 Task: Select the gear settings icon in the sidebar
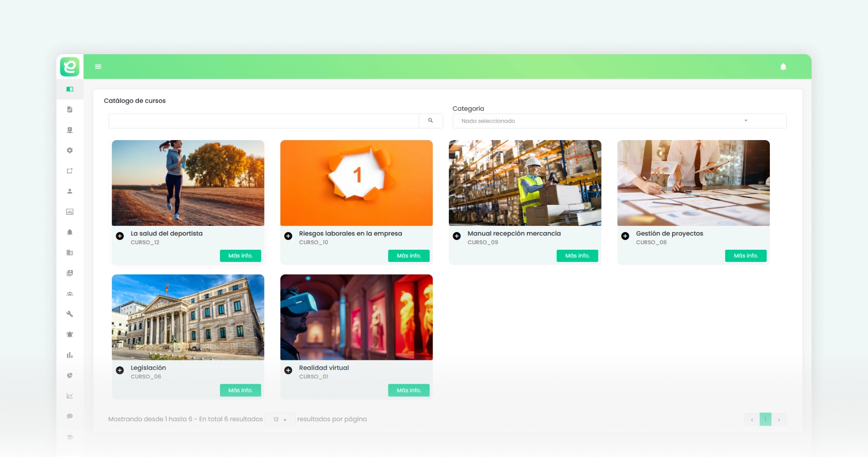(x=69, y=150)
